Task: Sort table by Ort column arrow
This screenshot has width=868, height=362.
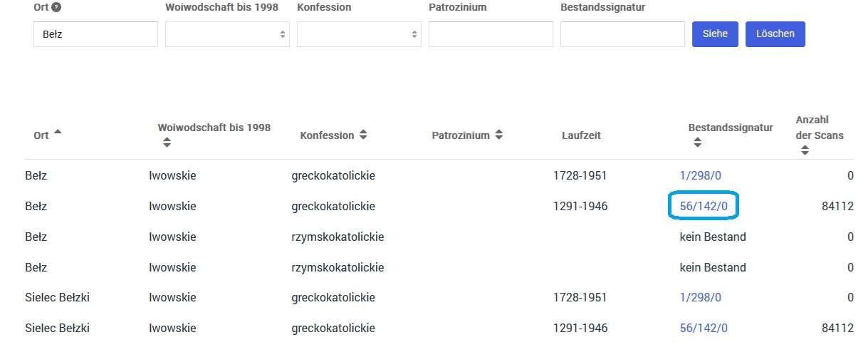Action: pyautogui.click(x=58, y=133)
